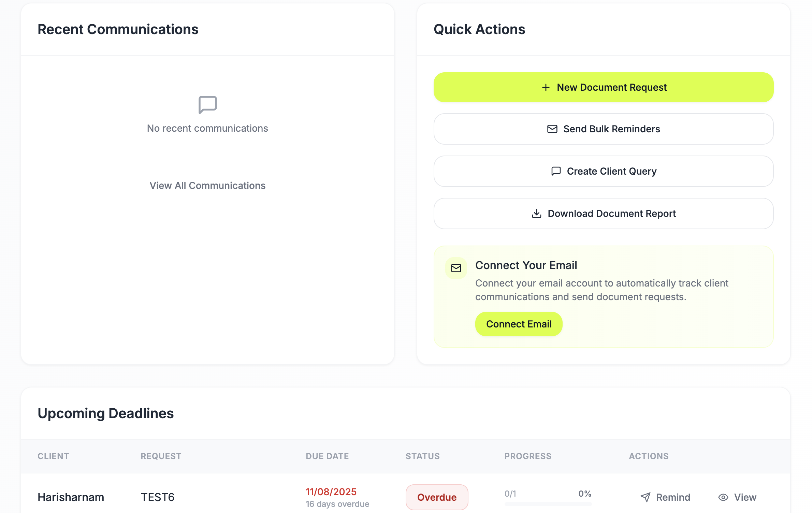Click the eye icon next to View

[x=723, y=497]
